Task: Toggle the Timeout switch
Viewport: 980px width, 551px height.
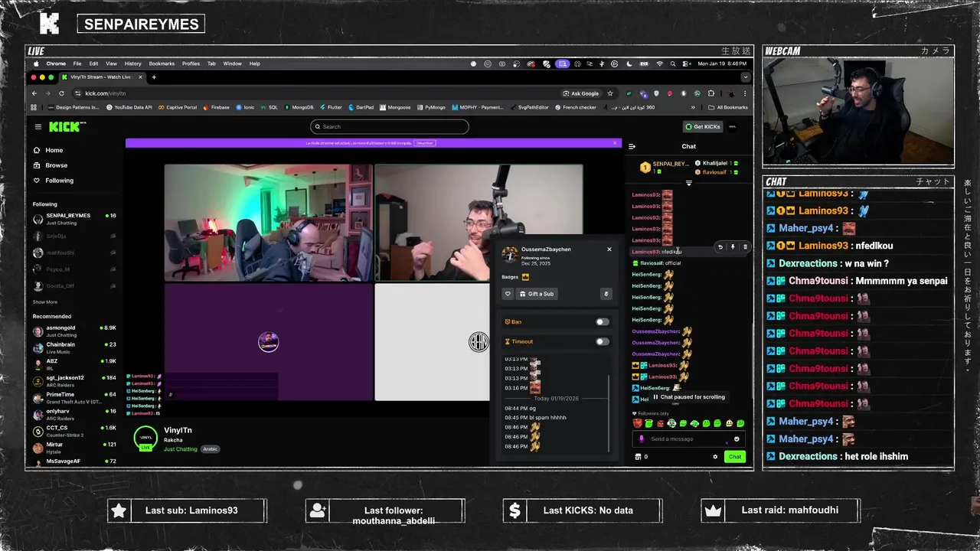Action: click(603, 342)
